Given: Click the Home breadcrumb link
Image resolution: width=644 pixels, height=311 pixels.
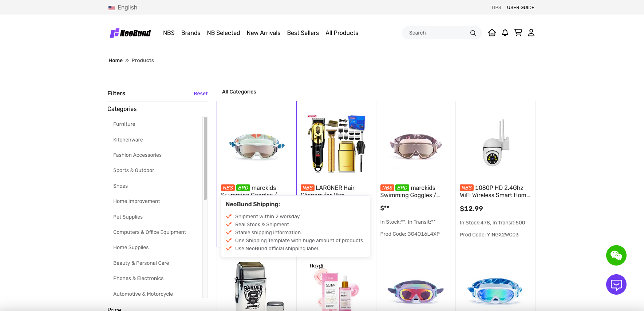Looking at the screenshot, I should pos(115,60).
